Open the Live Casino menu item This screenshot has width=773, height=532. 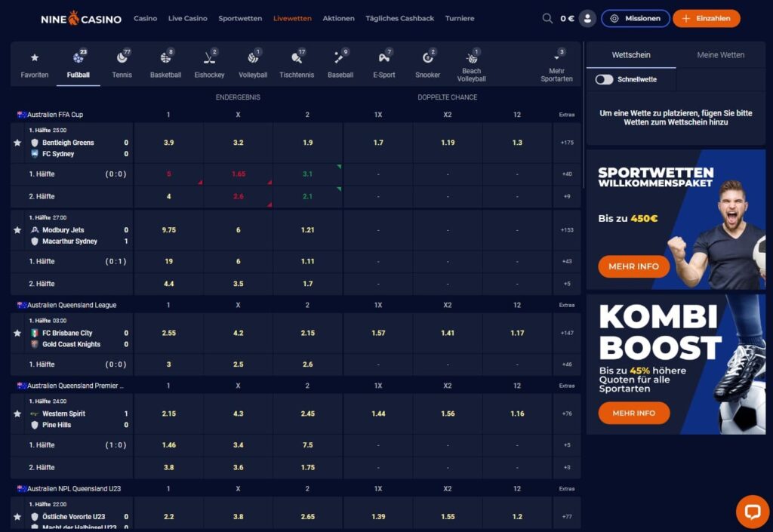(188, 18)
